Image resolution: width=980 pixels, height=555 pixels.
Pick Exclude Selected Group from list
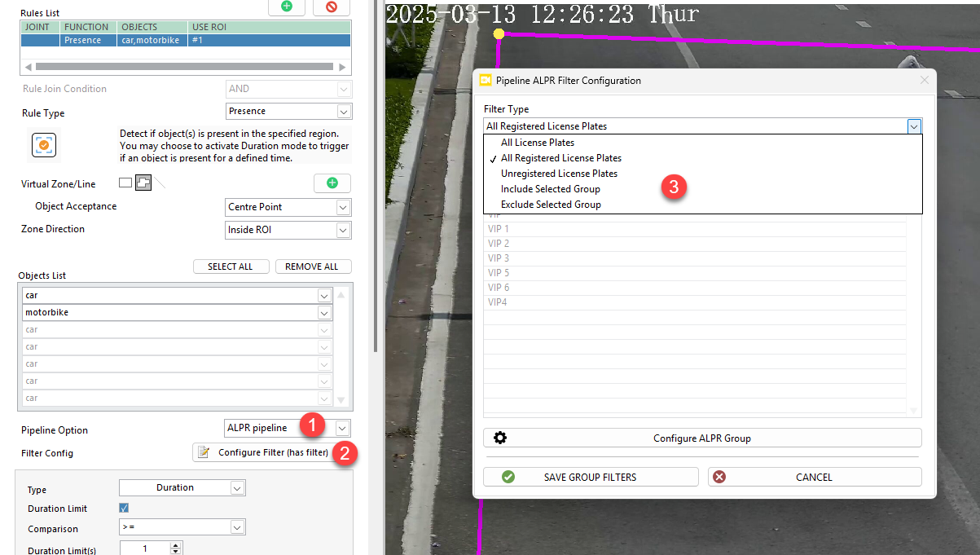551,205
